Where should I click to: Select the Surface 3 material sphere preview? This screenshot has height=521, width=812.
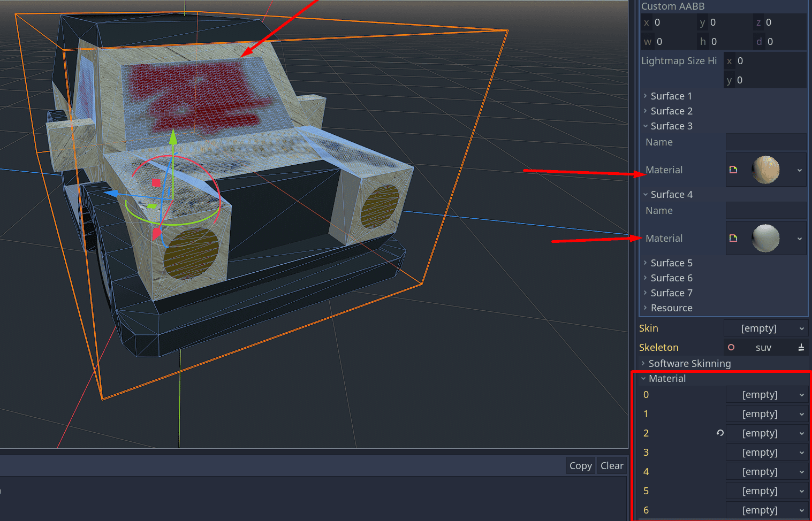tap(765, 170)
